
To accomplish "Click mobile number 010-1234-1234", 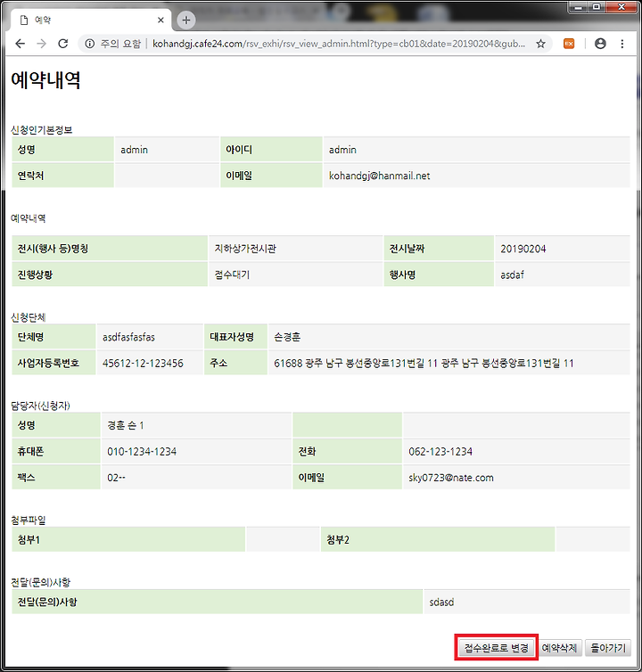I will [x=142, y=452].
